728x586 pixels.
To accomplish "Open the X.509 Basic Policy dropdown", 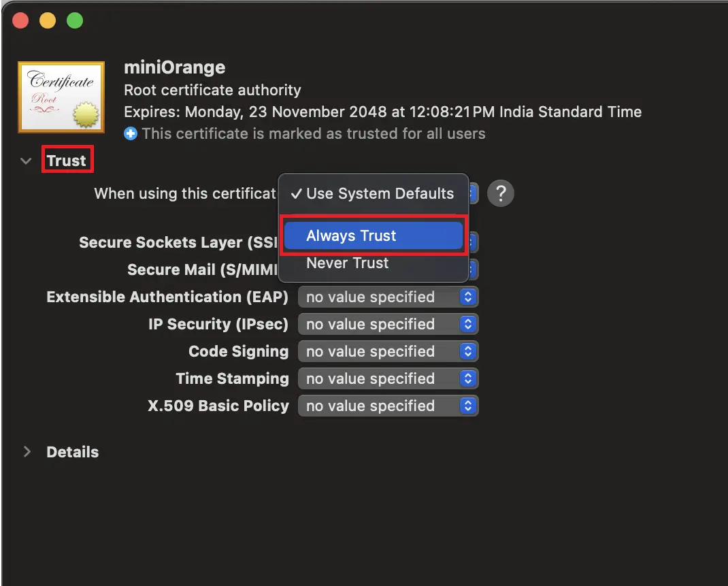I will tap(388, 406).
